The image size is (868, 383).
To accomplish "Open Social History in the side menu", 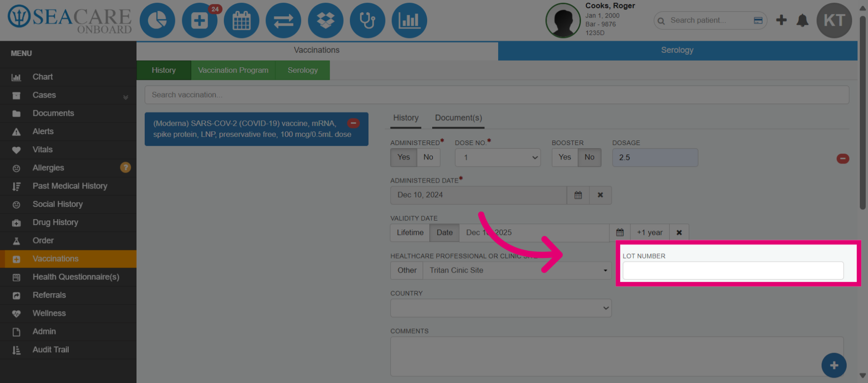I will (68, 204).
